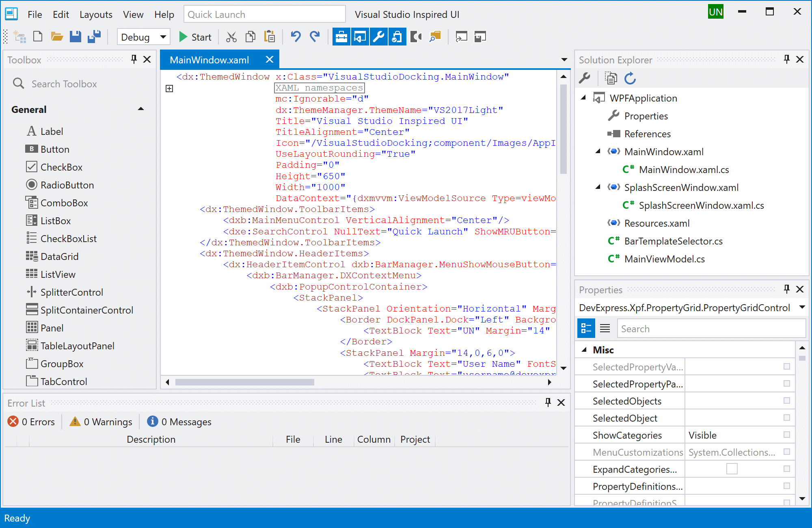
Task: Click Solution Explorer refresh icon
Action: pyautogui.click(x=630, y=78)
